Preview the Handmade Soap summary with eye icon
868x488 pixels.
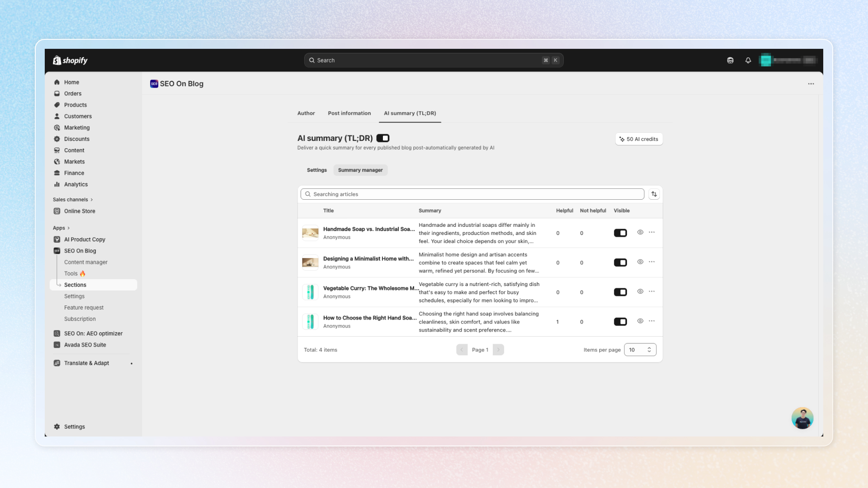[x=640, y=232]
